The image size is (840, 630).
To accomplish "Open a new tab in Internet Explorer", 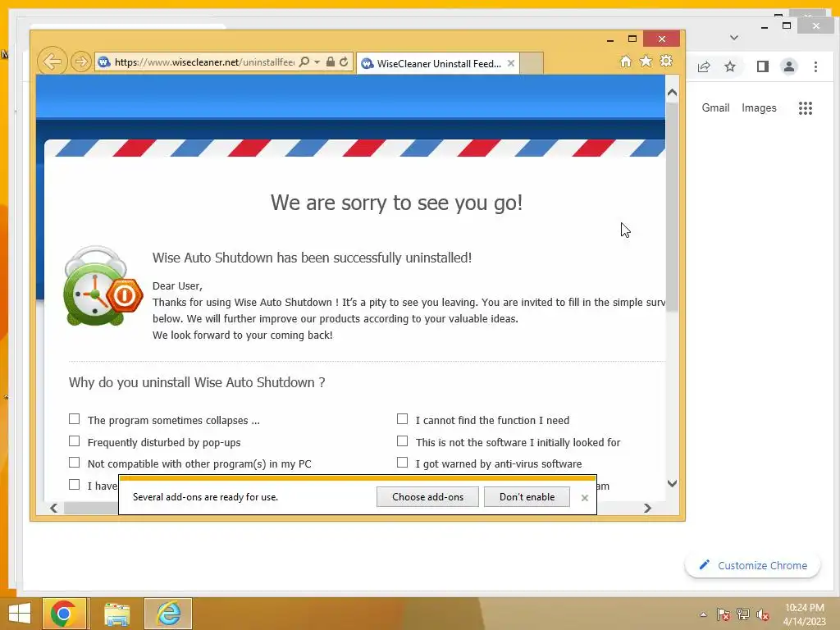I will point(532,63).
